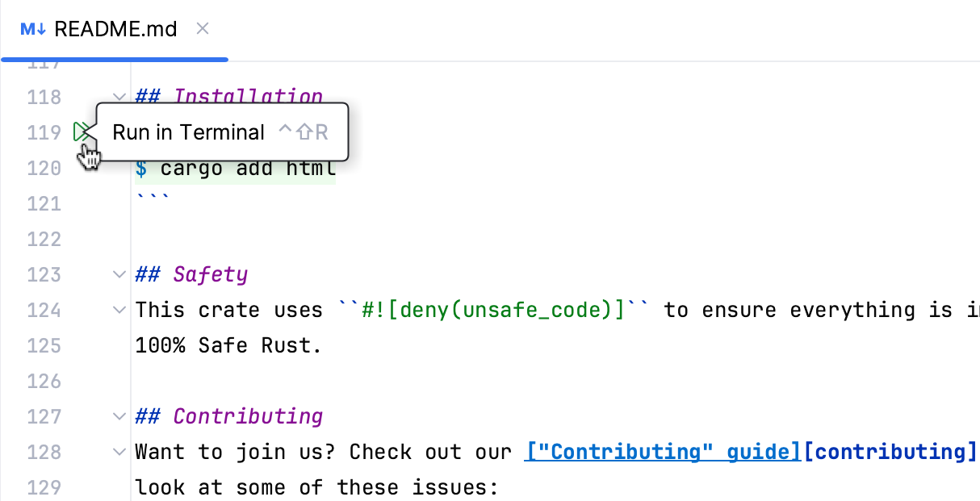Open the "Contributing" guide hyperlink
This screenshot has width=980, height=501.
(x=662, y=451)
